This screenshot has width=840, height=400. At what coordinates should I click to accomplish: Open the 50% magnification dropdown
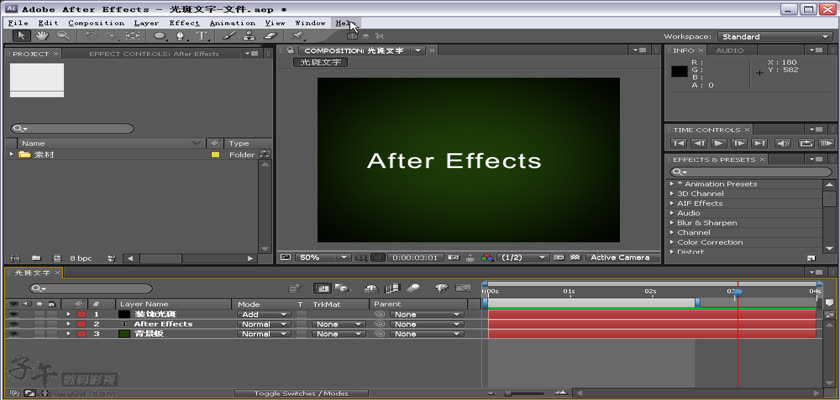tap(323, 258)
